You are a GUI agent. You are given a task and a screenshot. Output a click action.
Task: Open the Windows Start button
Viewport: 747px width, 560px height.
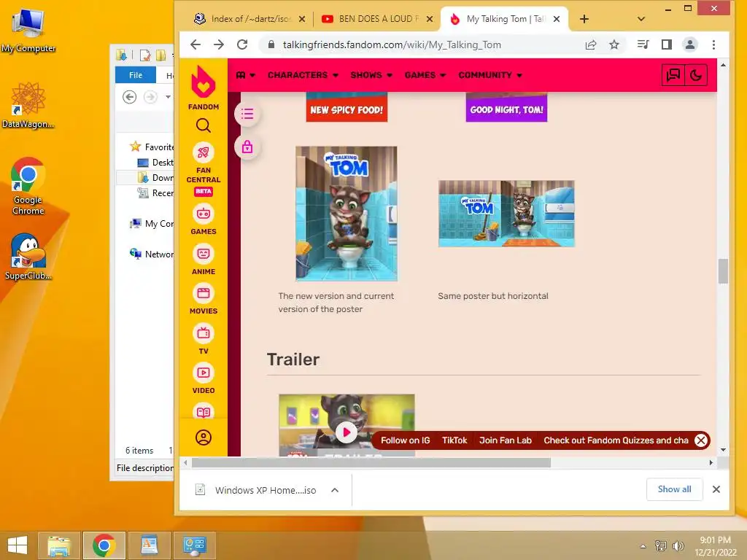pos(18,545)
